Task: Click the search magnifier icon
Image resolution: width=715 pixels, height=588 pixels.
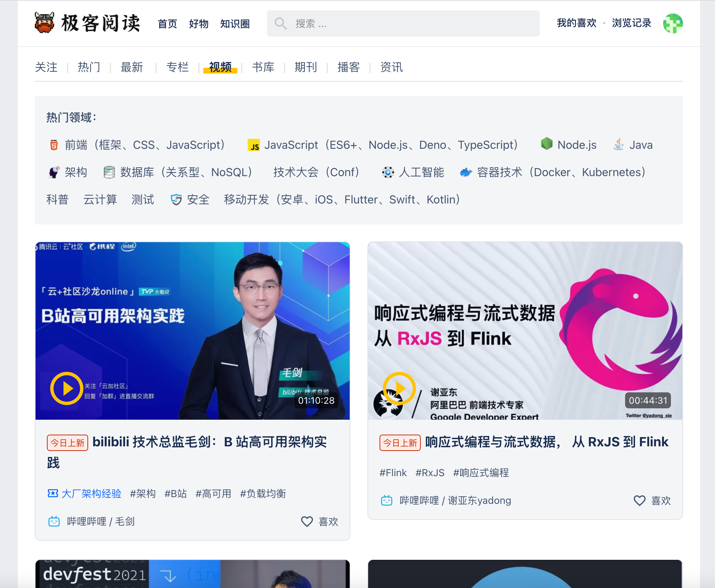Action: (x=281, y=23)
